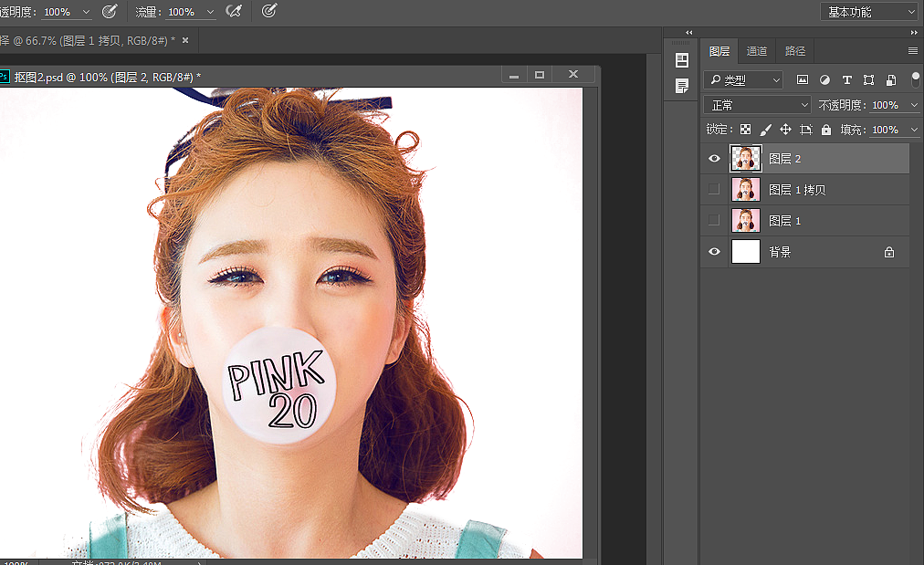
Task: Show the 图层 1 layer
Action: (714, 220)
